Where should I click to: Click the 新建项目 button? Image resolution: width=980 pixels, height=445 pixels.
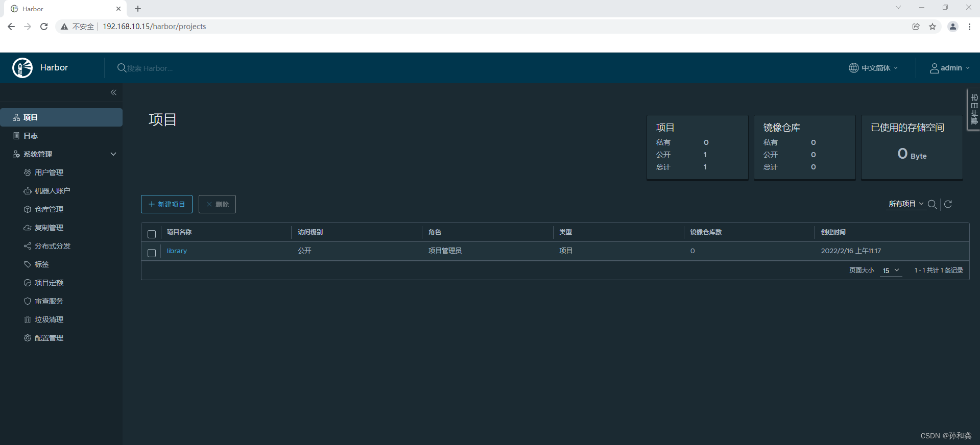(x=166, y=204)
